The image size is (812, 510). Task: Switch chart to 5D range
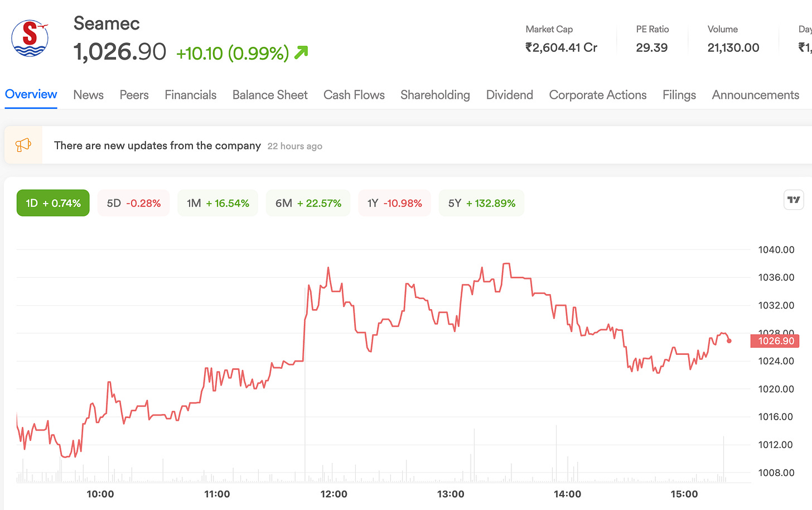pos(134,203)
